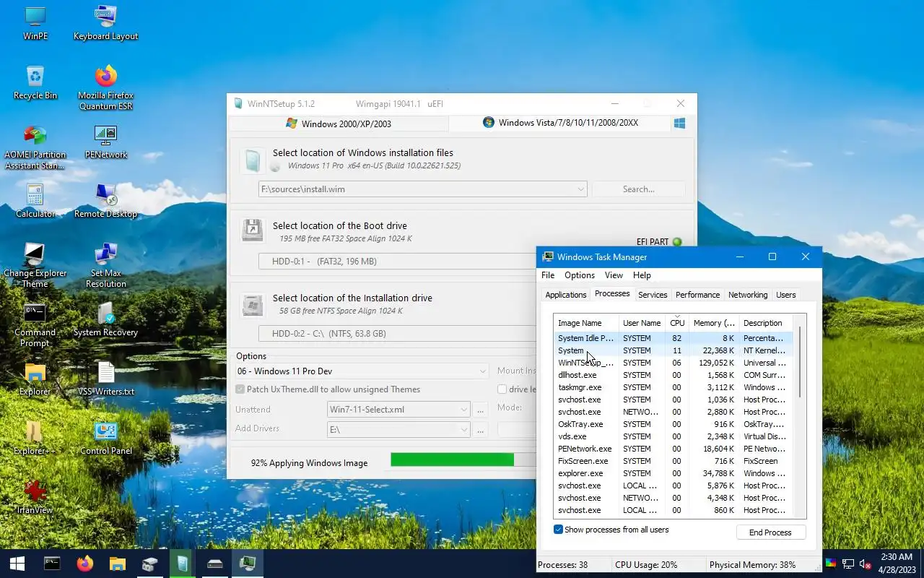
Task: Select the taskmgr.exe process row
Action: tap(673, 387)
